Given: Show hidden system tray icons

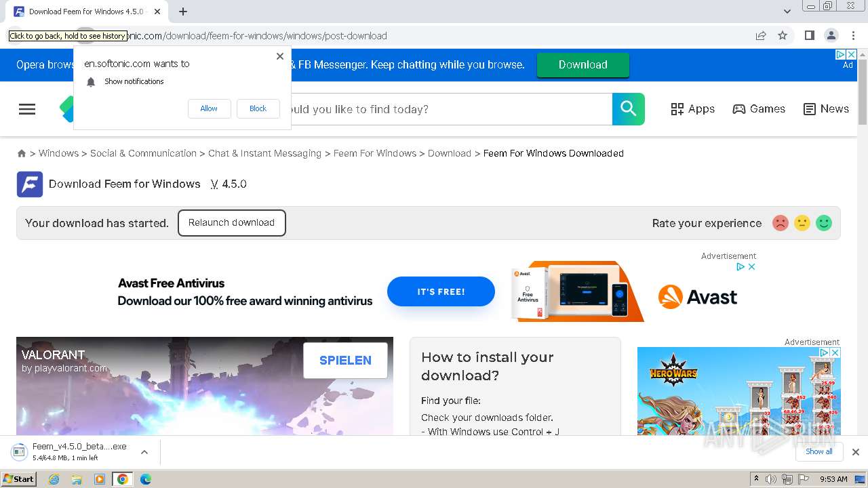Looking at the screenshot, I should click(757, 479).
